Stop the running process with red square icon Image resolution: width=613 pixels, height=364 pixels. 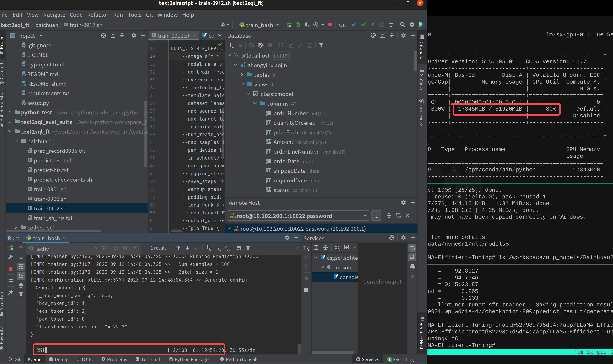330,25
